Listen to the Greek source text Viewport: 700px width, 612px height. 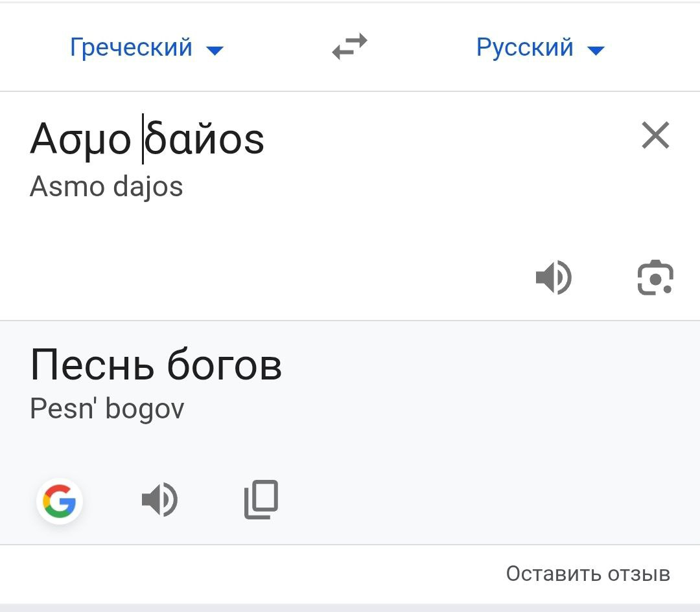[x=554, y=277]
